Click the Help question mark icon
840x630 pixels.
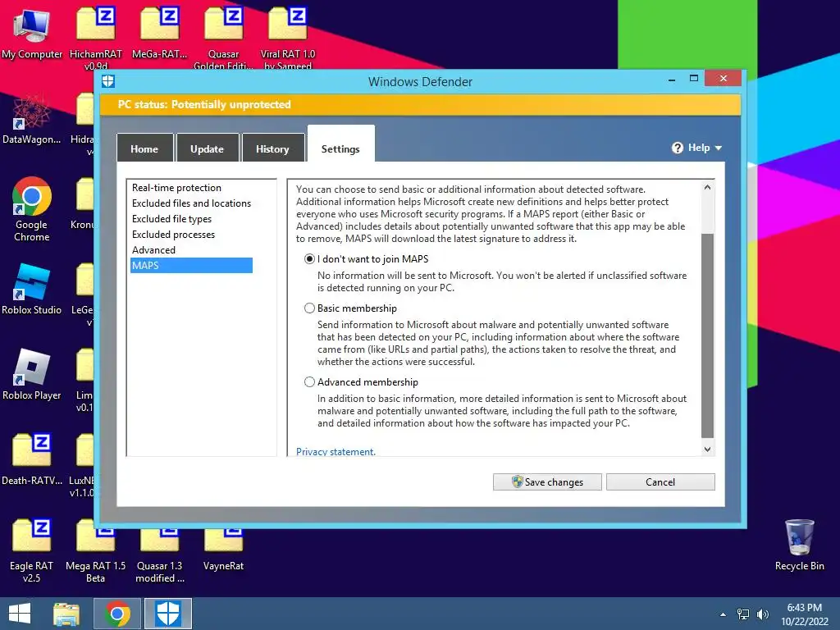(x=677, y=148)
